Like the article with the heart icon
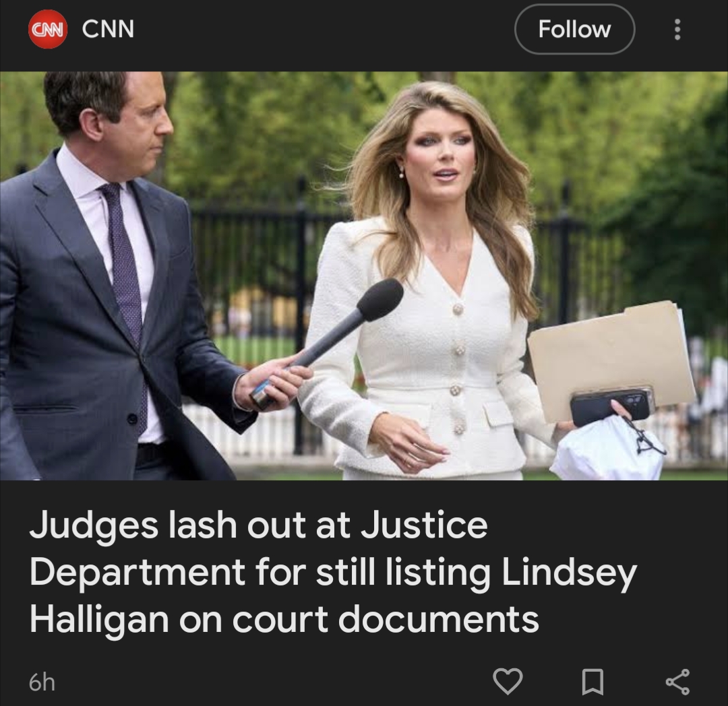728x706 pixels. 508,681
